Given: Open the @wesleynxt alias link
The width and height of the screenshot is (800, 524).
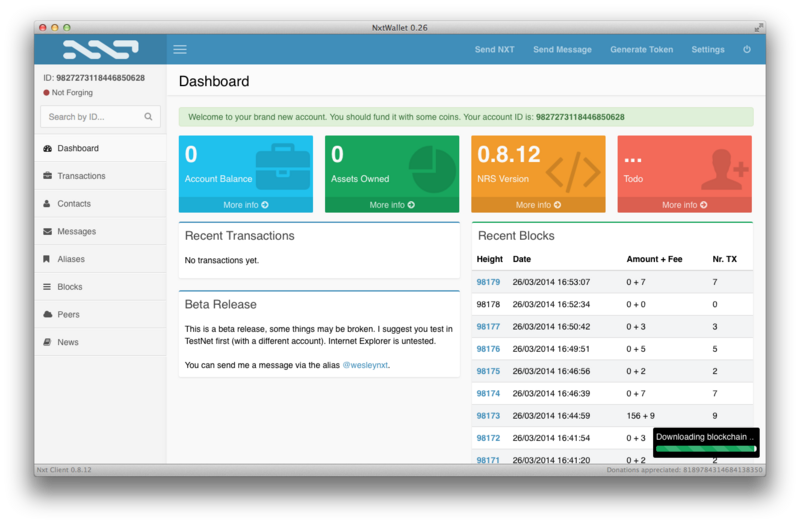Looking at the screenshot, I should click(365, 365).
